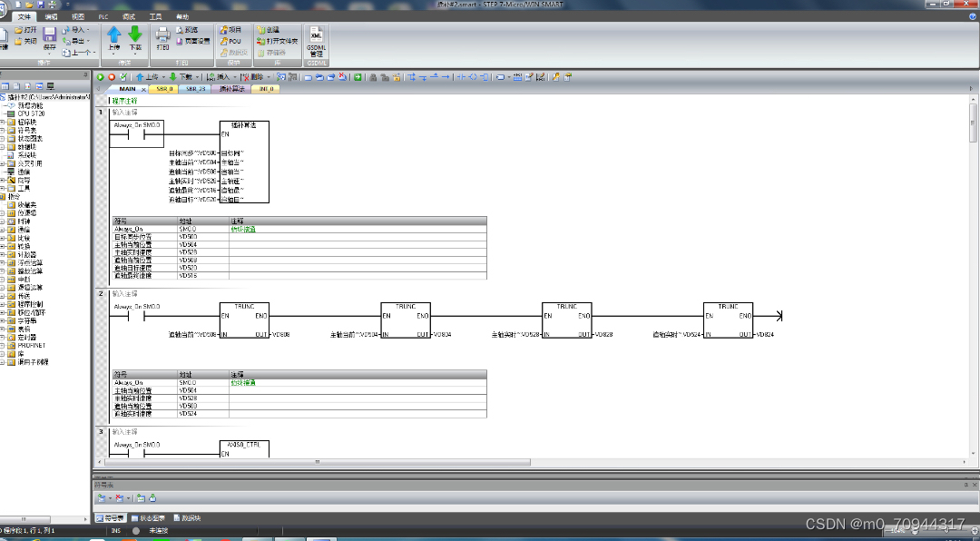Viewport: 980px width, 541px height.
Task: Click the editor's vertical scrollbar thumb
Action: [x=973, y=123]
